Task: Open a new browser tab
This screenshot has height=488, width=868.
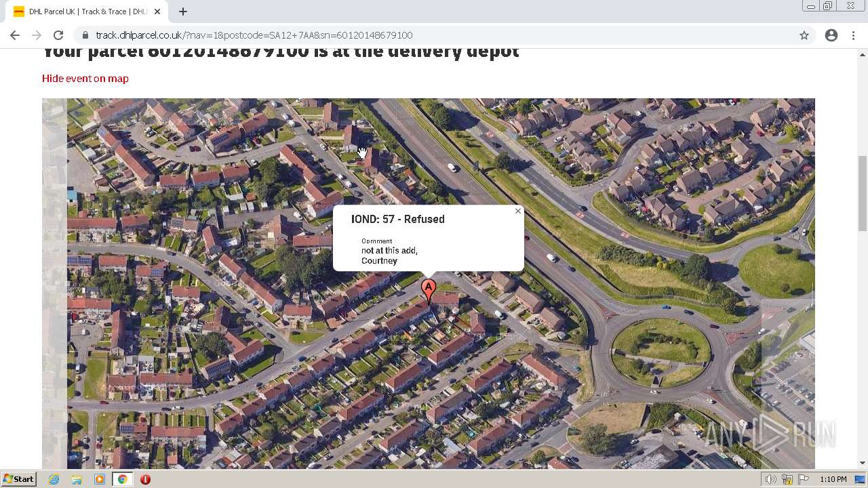Action: tap(183, 12)
